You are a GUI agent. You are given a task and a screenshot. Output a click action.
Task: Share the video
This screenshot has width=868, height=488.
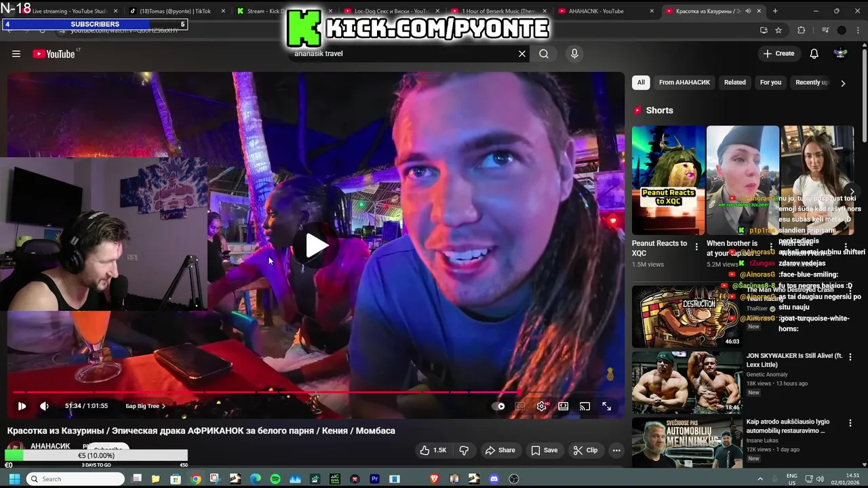500,450
